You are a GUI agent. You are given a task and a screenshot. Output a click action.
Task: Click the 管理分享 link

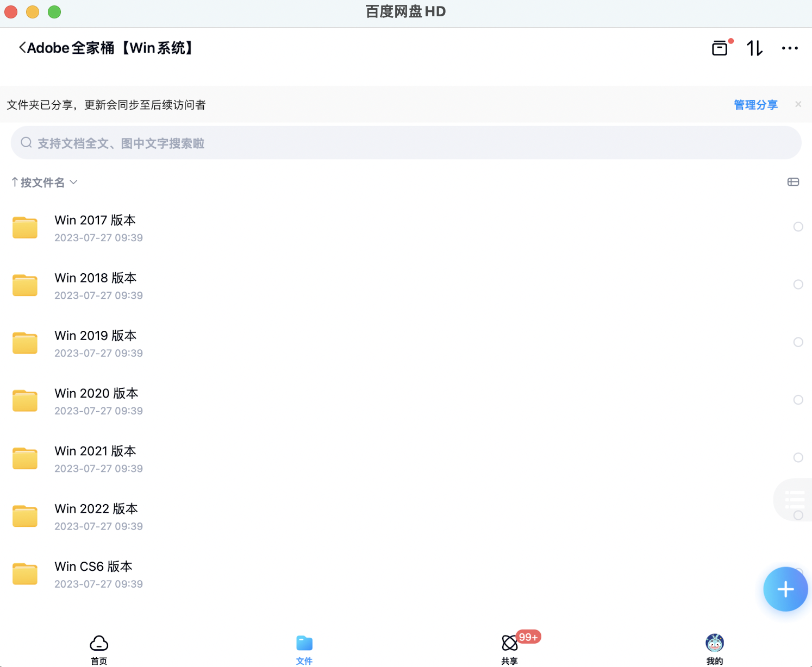755,105
